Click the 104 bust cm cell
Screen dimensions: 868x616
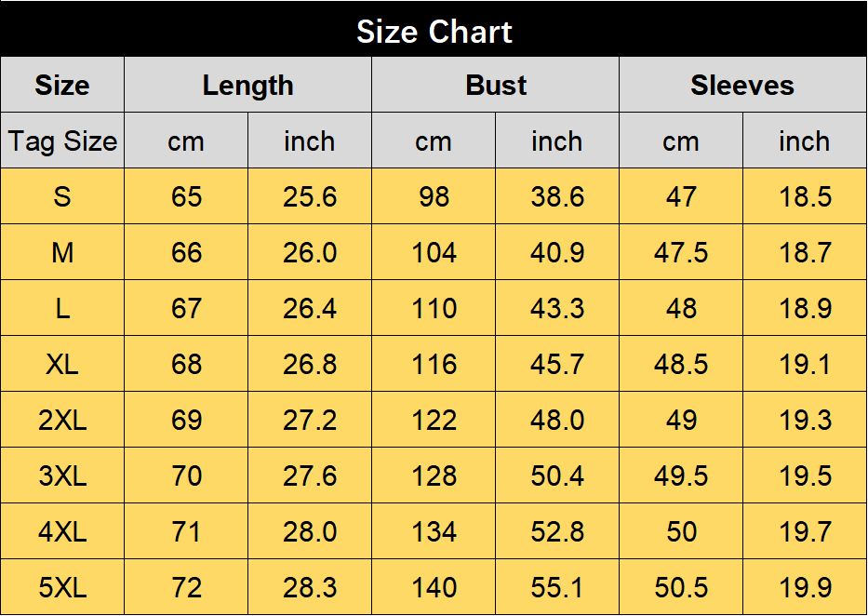click(434, 252)
